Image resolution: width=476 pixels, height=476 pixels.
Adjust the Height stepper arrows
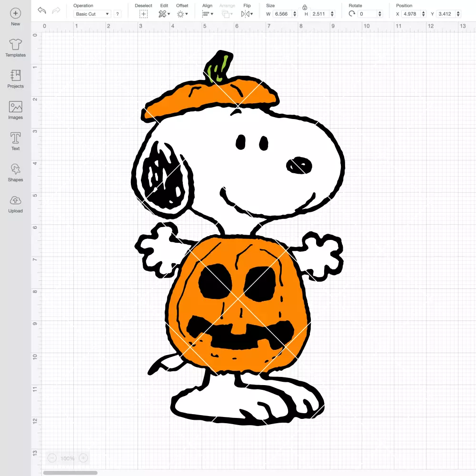click(x=332, y=14)
